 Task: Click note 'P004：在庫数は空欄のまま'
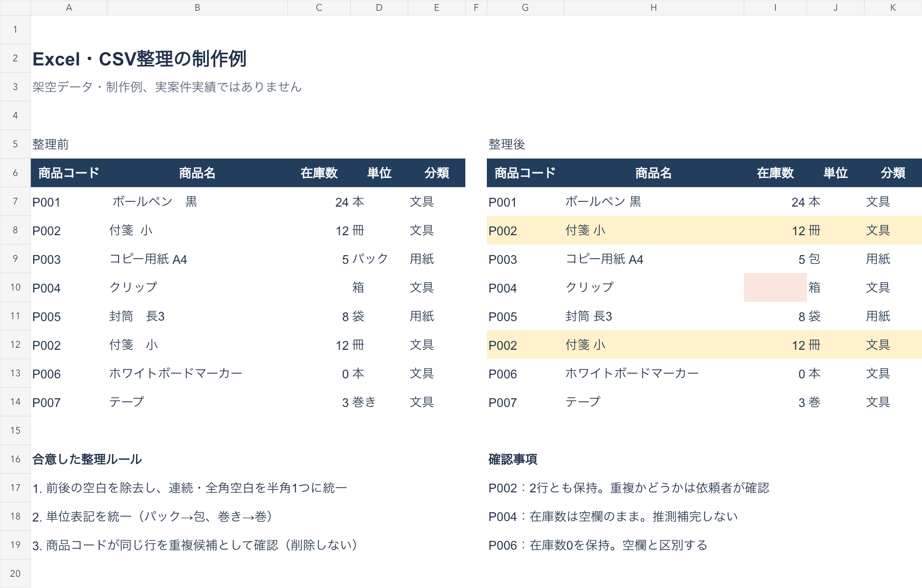tap(613, 516)
